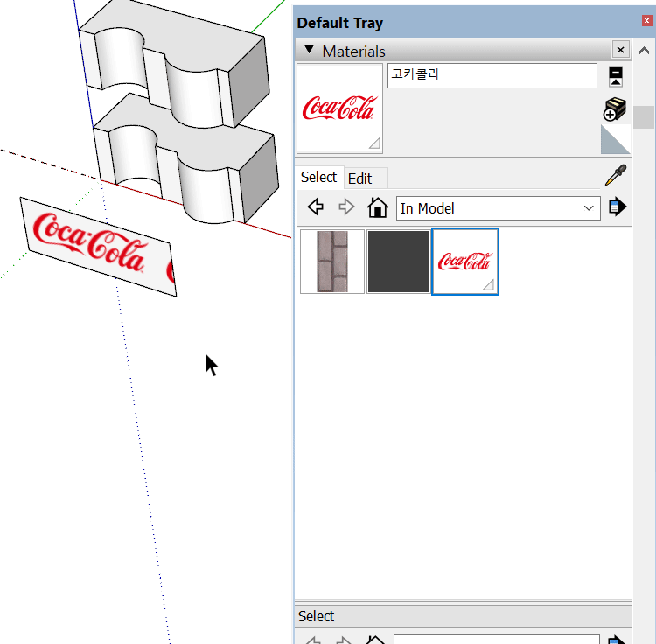Viewport: 656px width, 644px height.
Task: Toggle the secondary selection pane
Action: 616,77
